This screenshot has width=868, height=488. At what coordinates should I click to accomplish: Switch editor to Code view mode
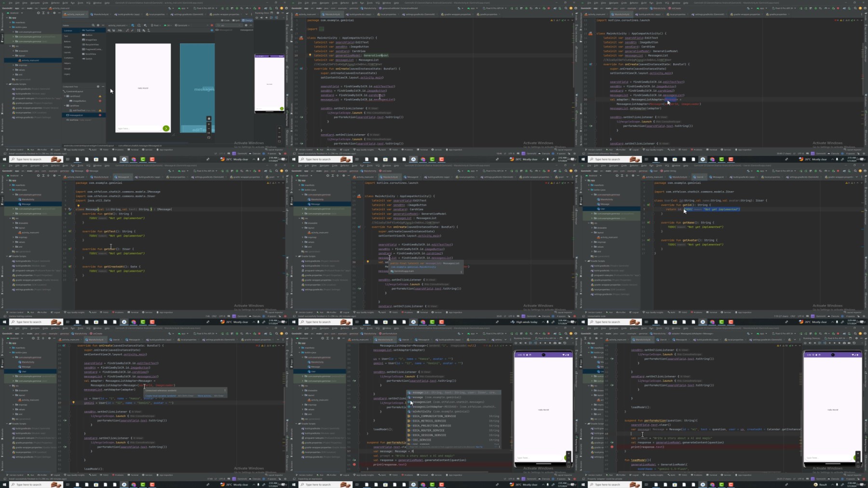(225, 20)
